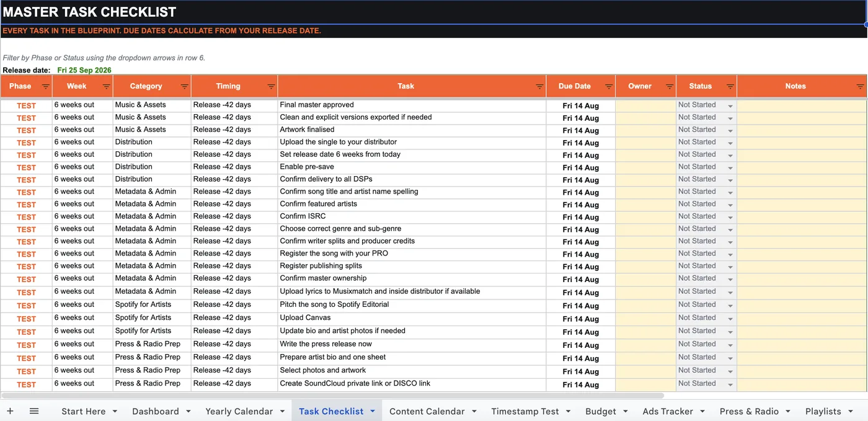The image size is (868, 421).
Task: Click the Release date label cell
Action: pos(27,70)
